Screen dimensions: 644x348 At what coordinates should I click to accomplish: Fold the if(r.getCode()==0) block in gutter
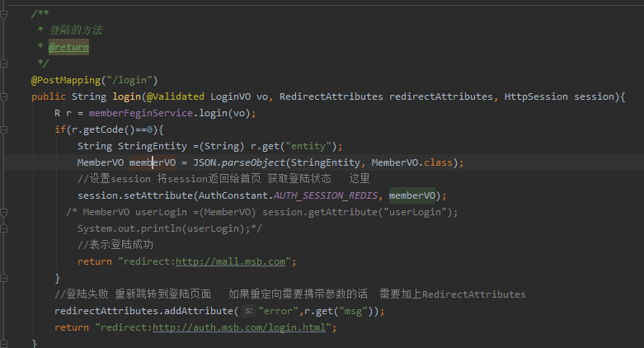coord(3,129)
